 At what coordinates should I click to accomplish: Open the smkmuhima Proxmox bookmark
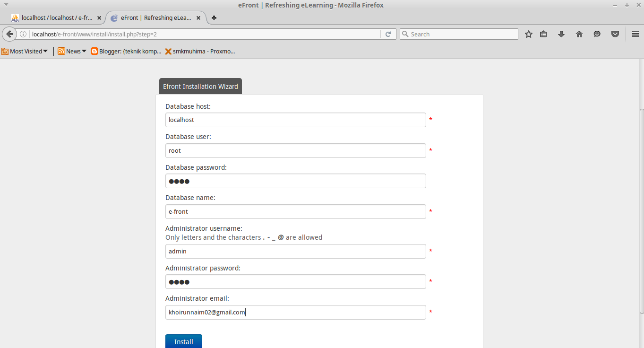click(200, 51)
